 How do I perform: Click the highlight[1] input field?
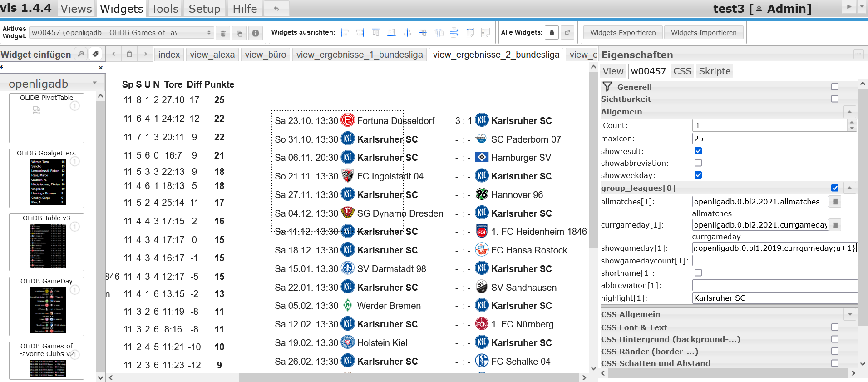[x=774, y=298]
